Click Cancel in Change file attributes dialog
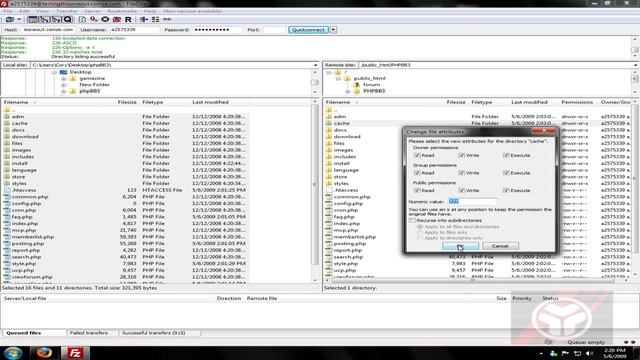 (500, 246)
